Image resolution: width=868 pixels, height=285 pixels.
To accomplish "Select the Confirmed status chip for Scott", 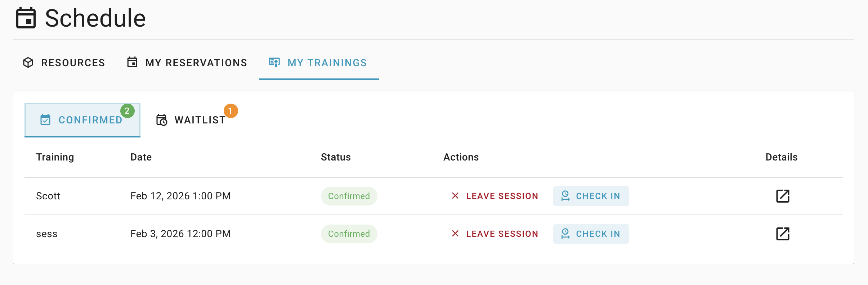I will click(x=349, y=196).
